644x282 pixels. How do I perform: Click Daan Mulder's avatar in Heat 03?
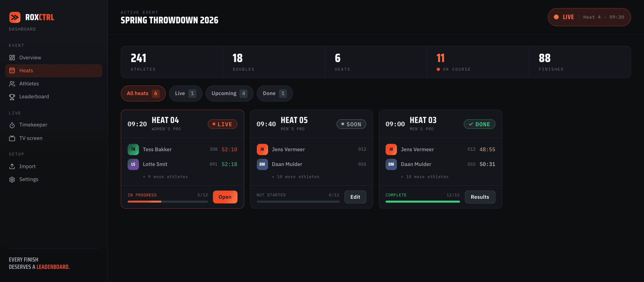click(391, 164)
